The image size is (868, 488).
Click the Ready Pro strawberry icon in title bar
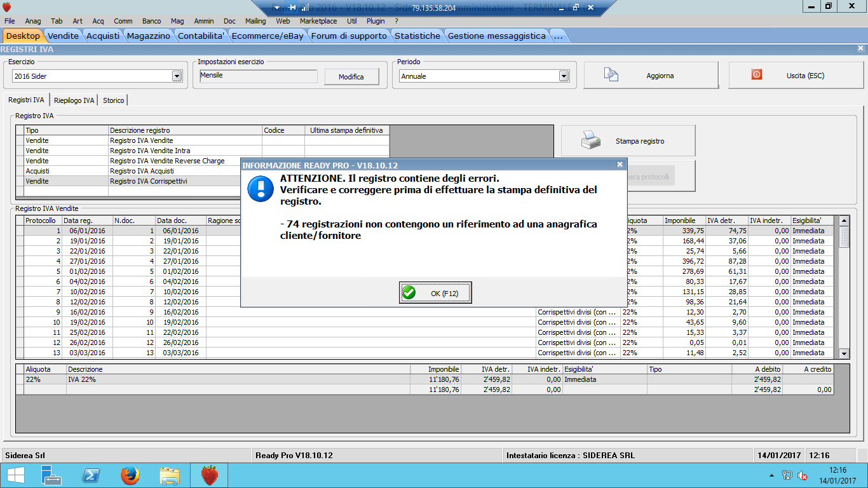click(x=6, y=7)
